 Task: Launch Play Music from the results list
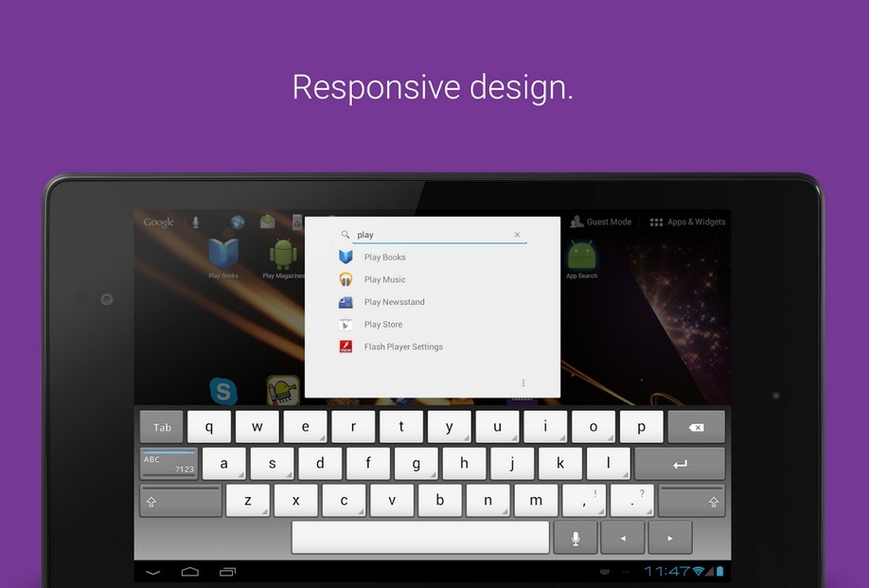[384, 279]
